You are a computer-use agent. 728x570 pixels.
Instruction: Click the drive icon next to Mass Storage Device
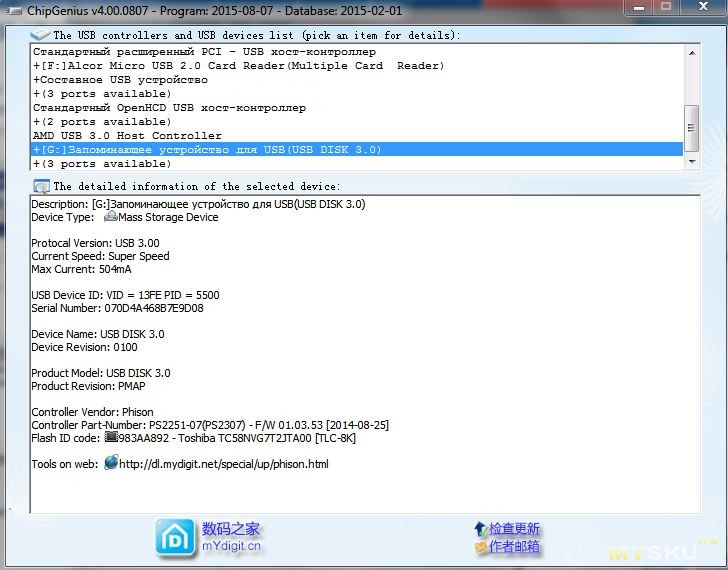(x=110, y=216)
